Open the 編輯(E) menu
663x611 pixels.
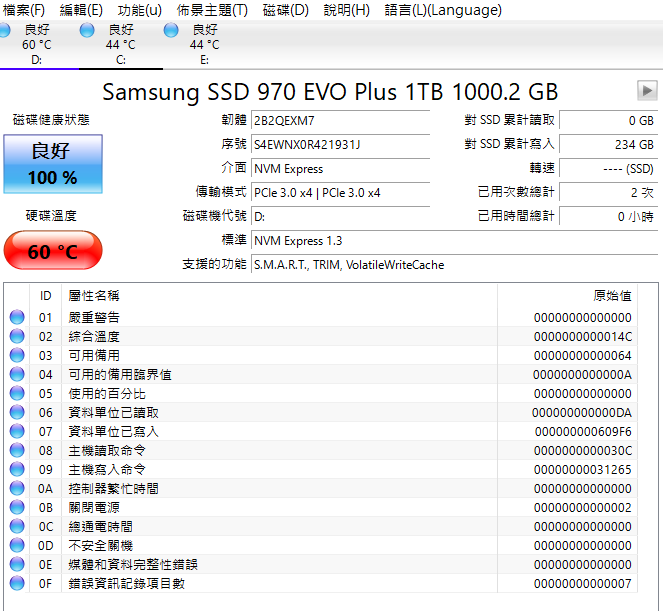pyautogui.click(x=81, y=10)
